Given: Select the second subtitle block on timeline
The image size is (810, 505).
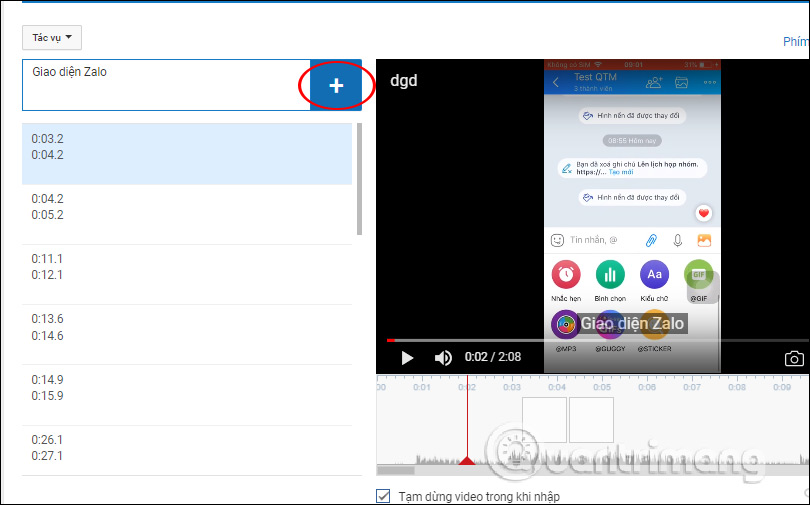Looking at the screenshot, I should pos(591,420).
